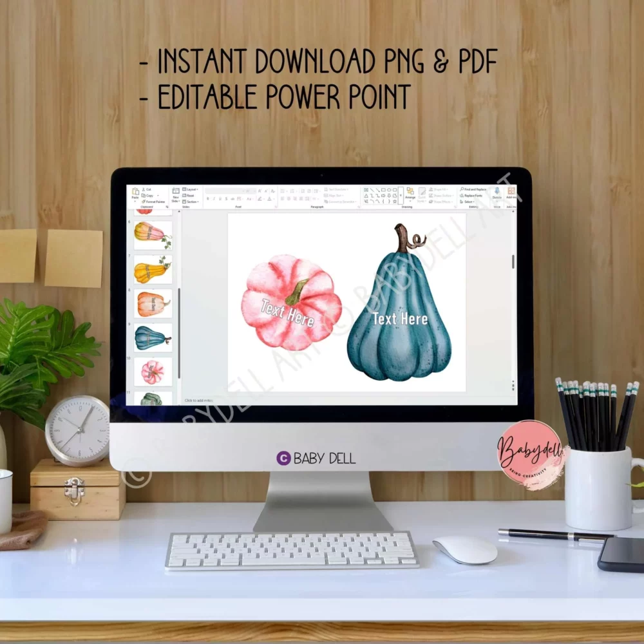Open the Select dropdown in Editing

point(468,202)
